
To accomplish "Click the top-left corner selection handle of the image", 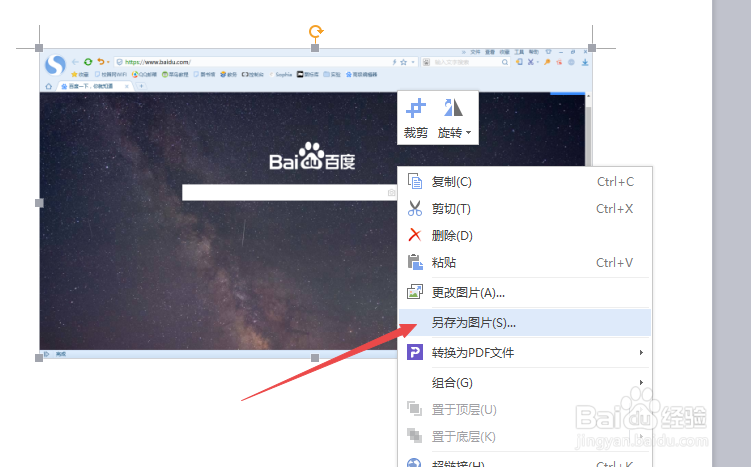I will point(39,48).
